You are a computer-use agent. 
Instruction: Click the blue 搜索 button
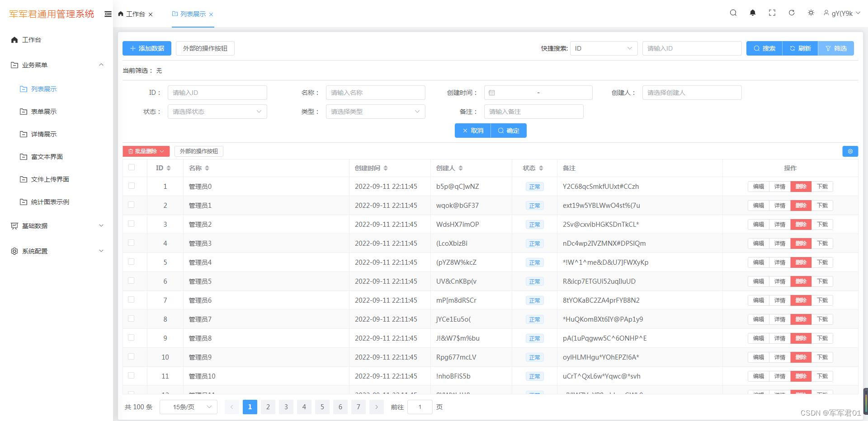click(764, 48)
